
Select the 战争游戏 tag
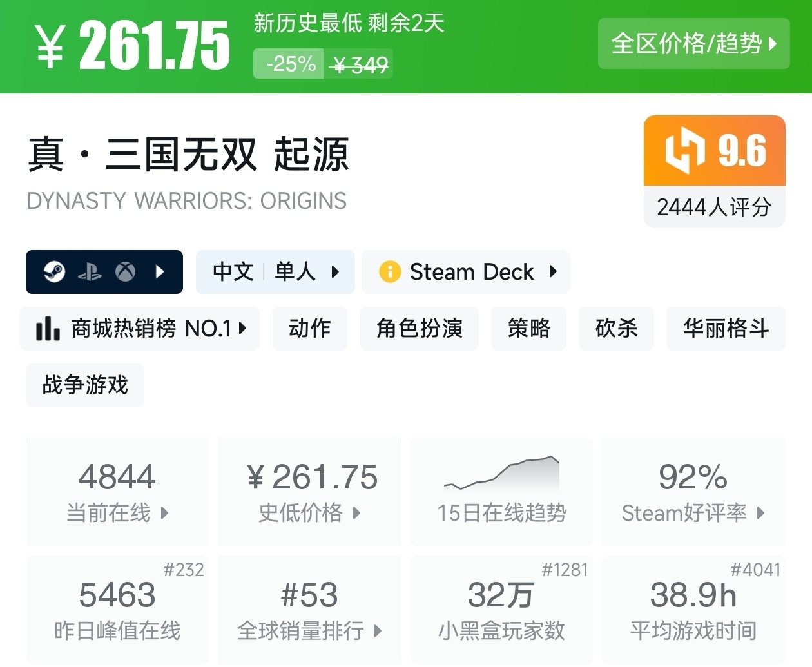coord(85,385)
